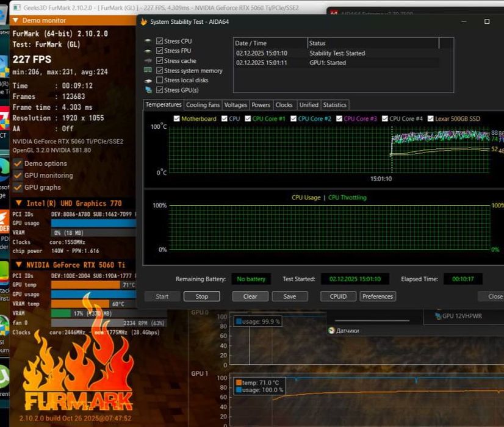This screenshot has height=427, width=504.
Task: Switch to the Voltages tab
Action: pyautogui.click(x=236, y=105)
